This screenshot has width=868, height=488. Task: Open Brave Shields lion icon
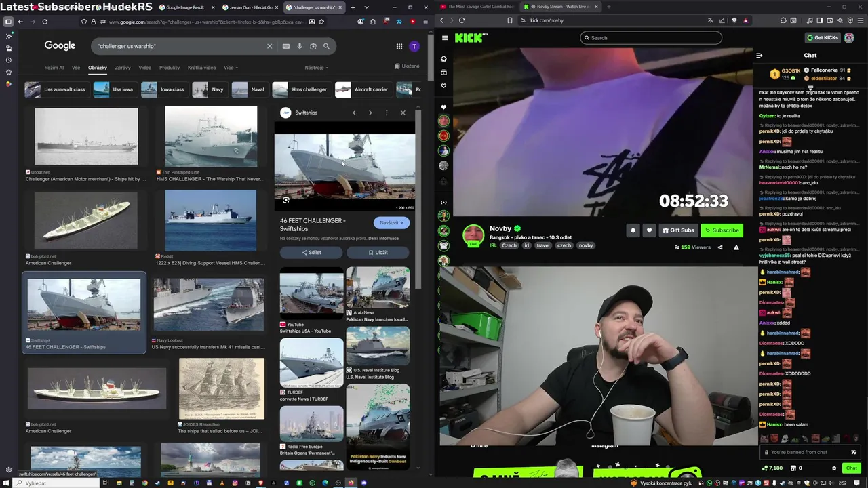tap(734, 20)
